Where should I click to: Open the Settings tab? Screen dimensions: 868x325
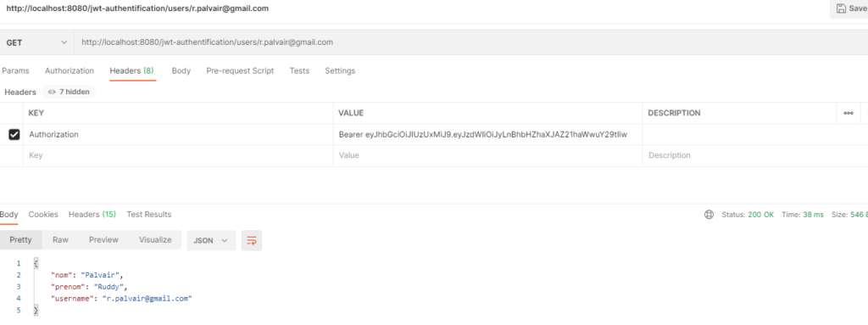click(x=340, y=71)
